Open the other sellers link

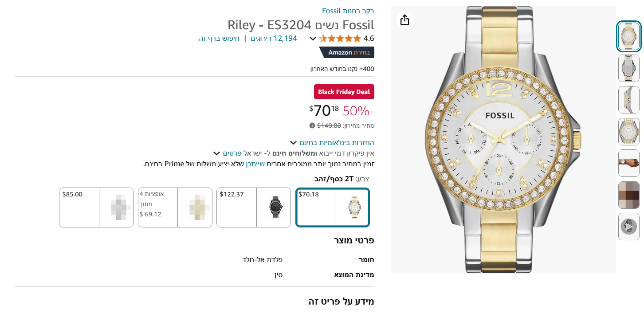click(255, 164)
